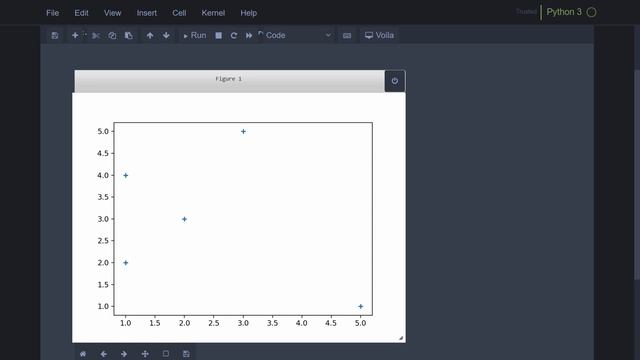Click the page vertical scrollbar
Screen dimensions: 640x360
pyautogui.click(x=637, y=175)
